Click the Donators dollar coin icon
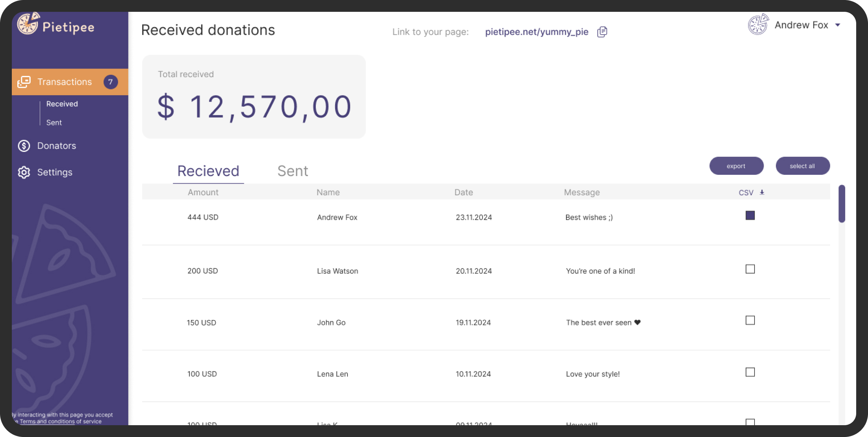Image resolution: width=868 pixels, height=437 pixels. 24,146
